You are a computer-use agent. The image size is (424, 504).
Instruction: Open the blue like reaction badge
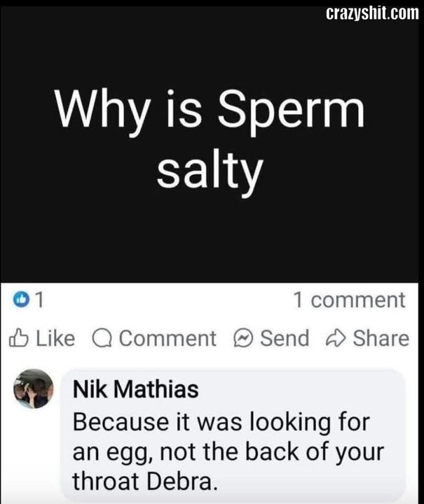pos(21,300)
